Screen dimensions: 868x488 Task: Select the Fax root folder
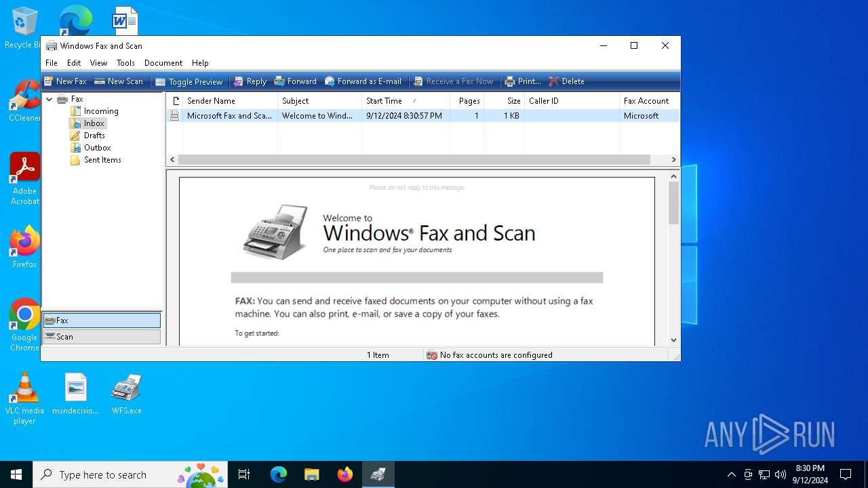pyautogui.click(x=71, y=99)
